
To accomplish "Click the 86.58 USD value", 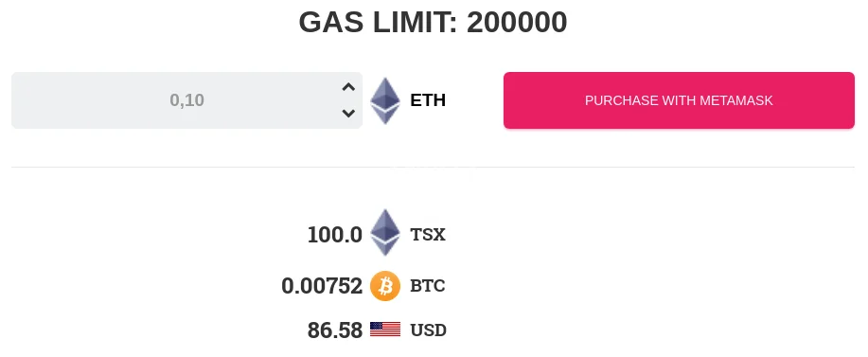I will 334,330.
